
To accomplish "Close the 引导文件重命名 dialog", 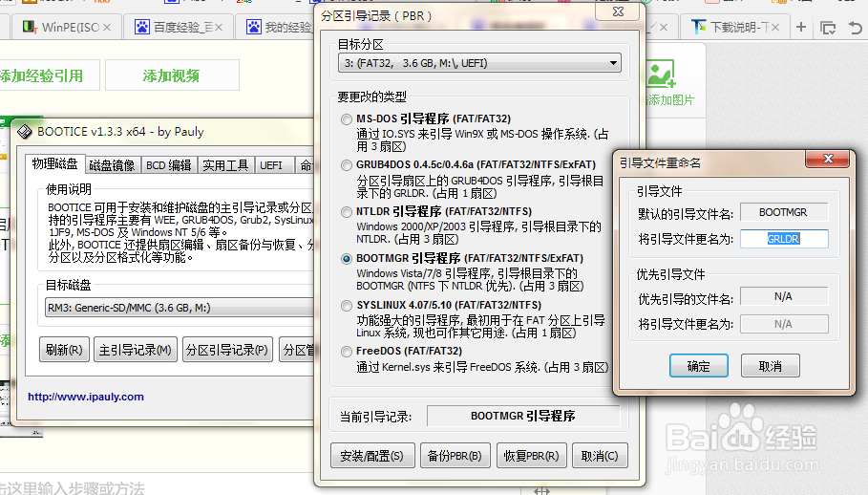I will pos(828,159).
